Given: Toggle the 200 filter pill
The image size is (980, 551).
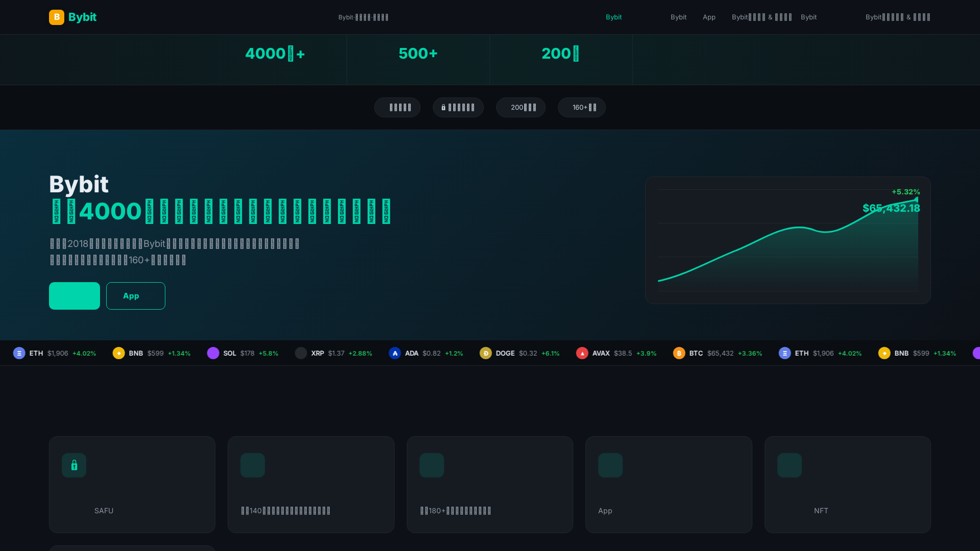Looking at the screenshot, I should click(x=521, y=107).
